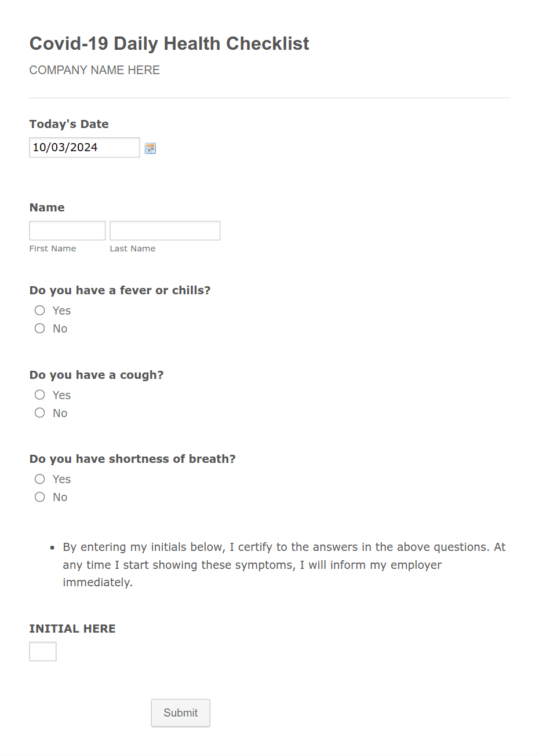
Task: Click the Today's Date input field
Action: (84, 147)
